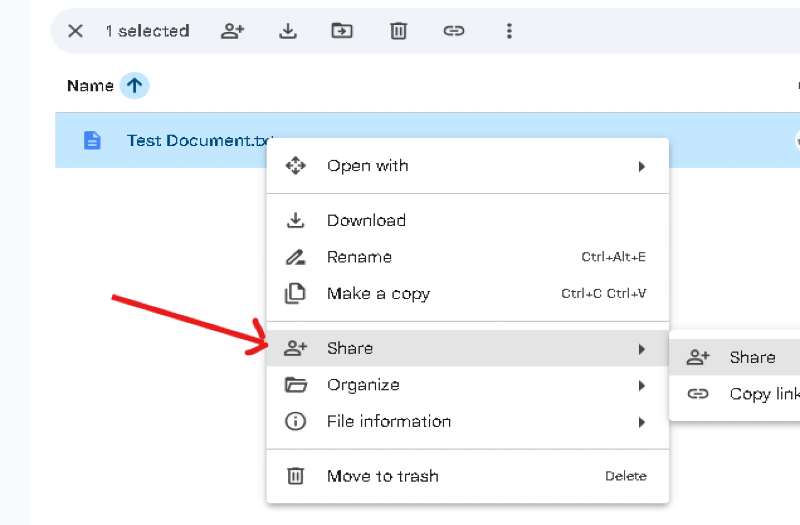The height and width of the screenshot is (525, 800).
Task: Click the Test Document.txt file icon
Action: (92, 141)
